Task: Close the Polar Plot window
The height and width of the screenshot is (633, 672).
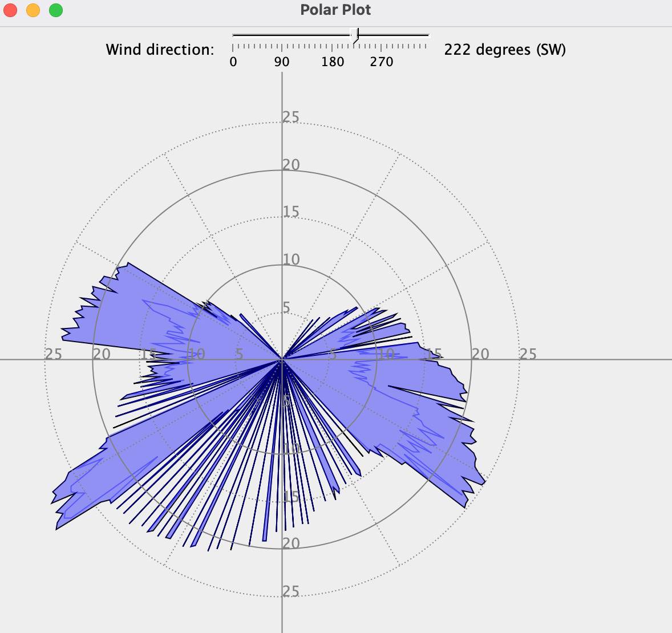Action: pyautogui.click(x=11, y=10)
